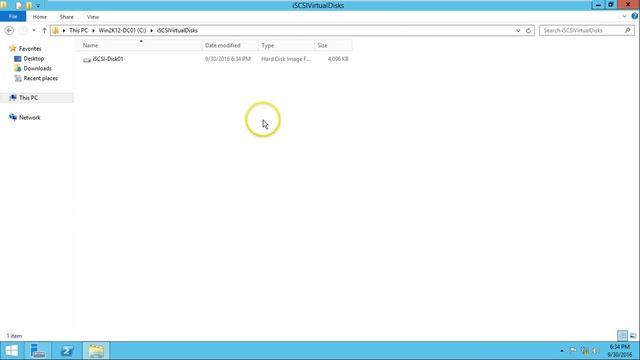Image resolution: width=640 pixels, height=360 pixels.
Task: Open the Start button on taskbar
Action: (x=11, y=351)
